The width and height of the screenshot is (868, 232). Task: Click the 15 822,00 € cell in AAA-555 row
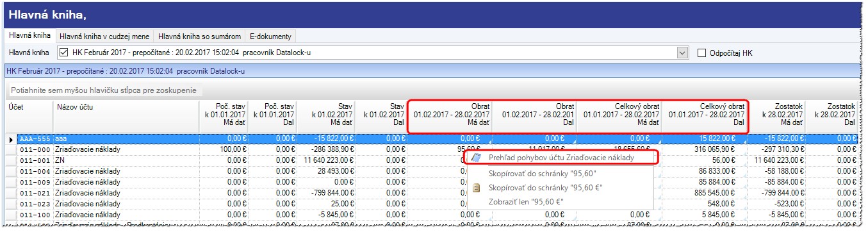click(705, 138)
